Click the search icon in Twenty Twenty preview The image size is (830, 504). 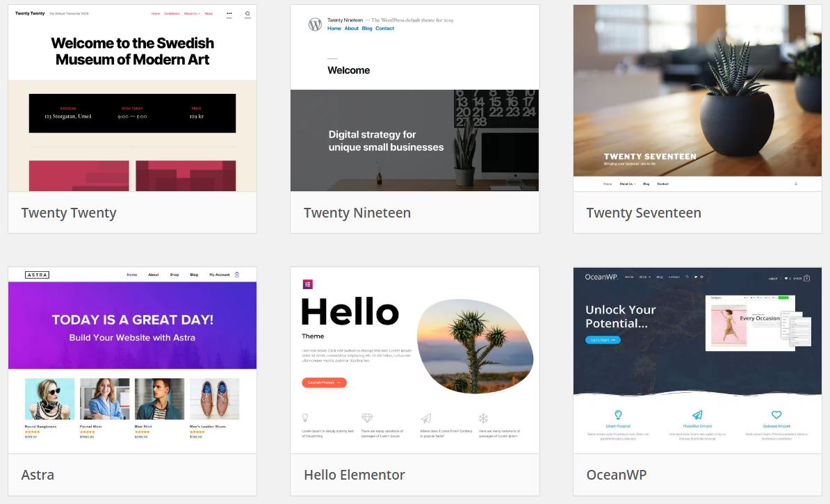[x=247, y=14]
